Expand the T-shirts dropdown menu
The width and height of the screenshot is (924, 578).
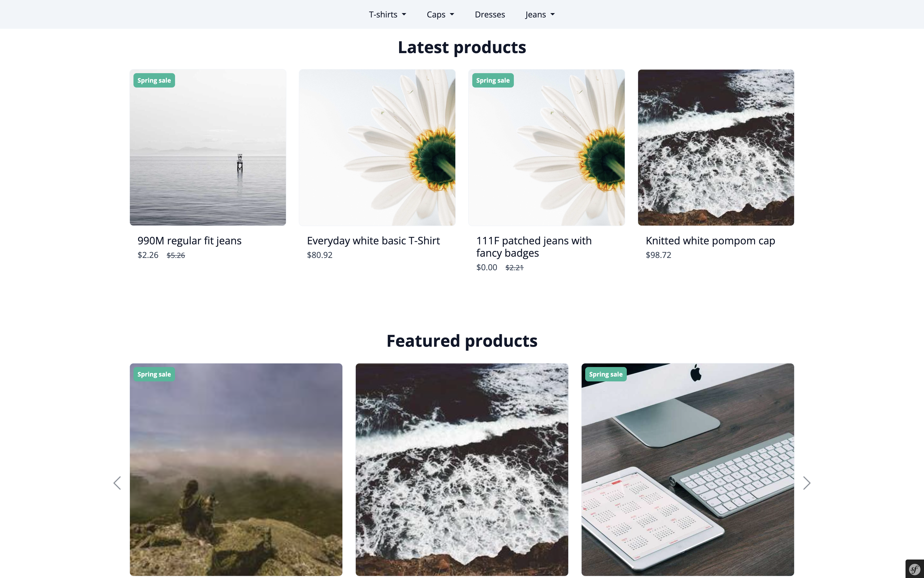pos(387,15)
